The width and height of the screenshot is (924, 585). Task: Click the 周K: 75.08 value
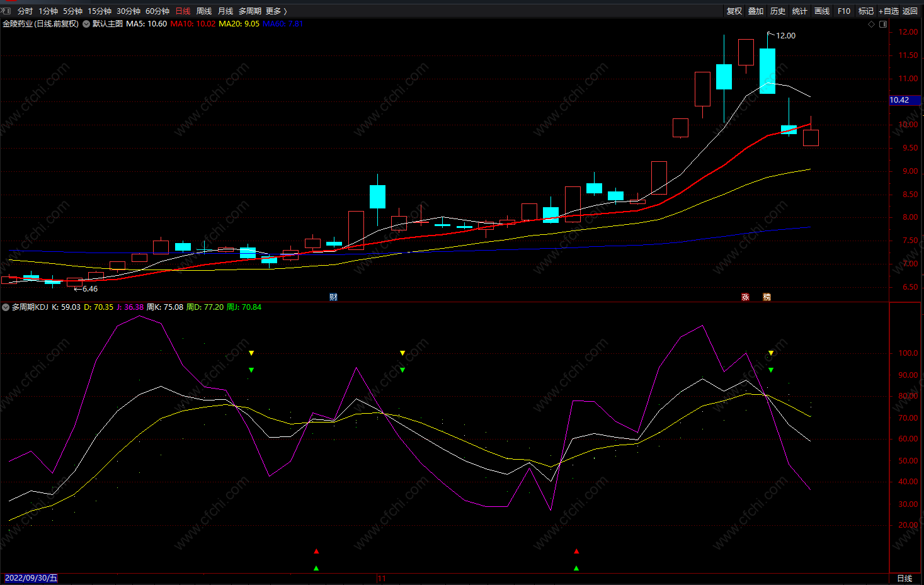165,307
